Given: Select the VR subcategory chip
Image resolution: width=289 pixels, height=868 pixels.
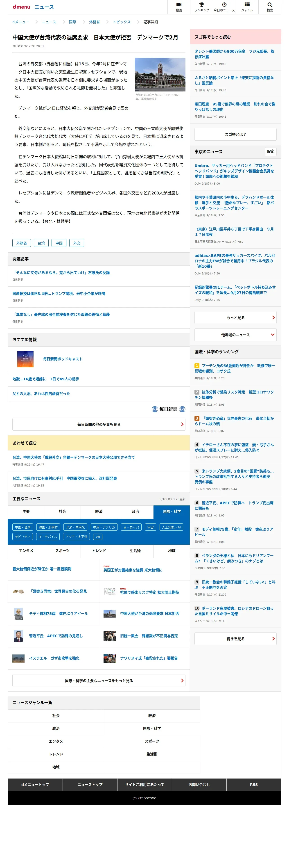Looking at the screenshot, I should tap(97, 537).
